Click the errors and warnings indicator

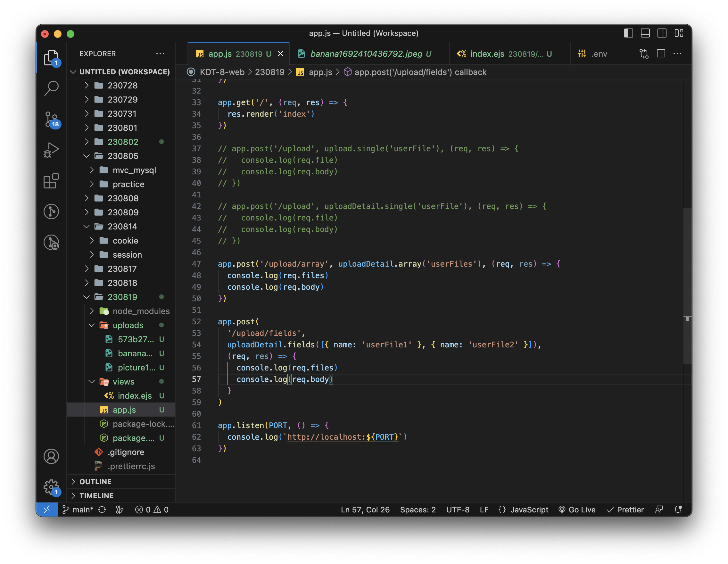tap(152, 510)
